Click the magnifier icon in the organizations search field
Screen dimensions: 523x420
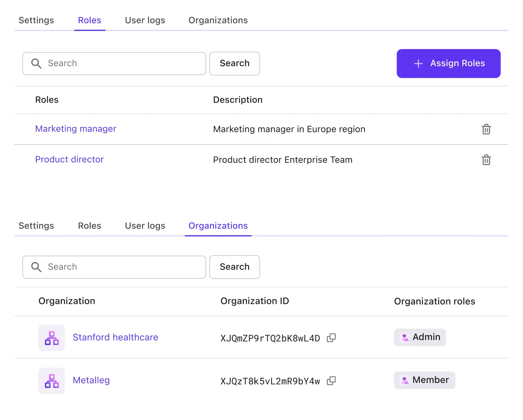click(36, 267)
